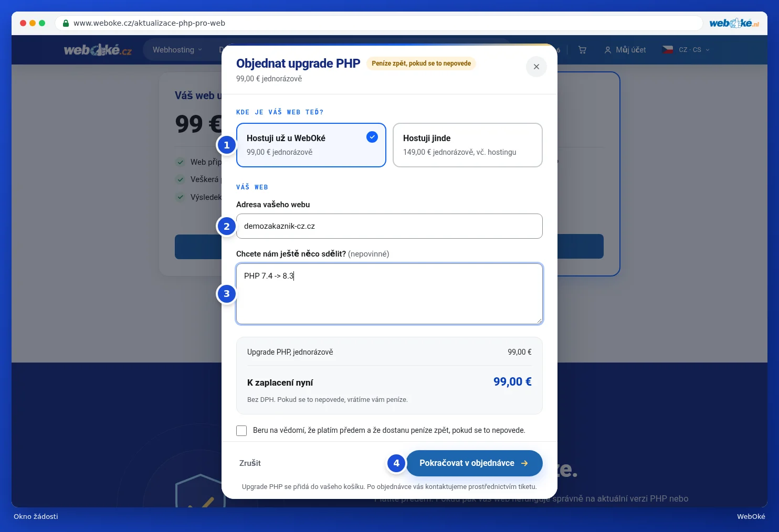Click 'Pokračovat v objednávce' button
This screenshot has width=779, height=532.
[474, 463]
